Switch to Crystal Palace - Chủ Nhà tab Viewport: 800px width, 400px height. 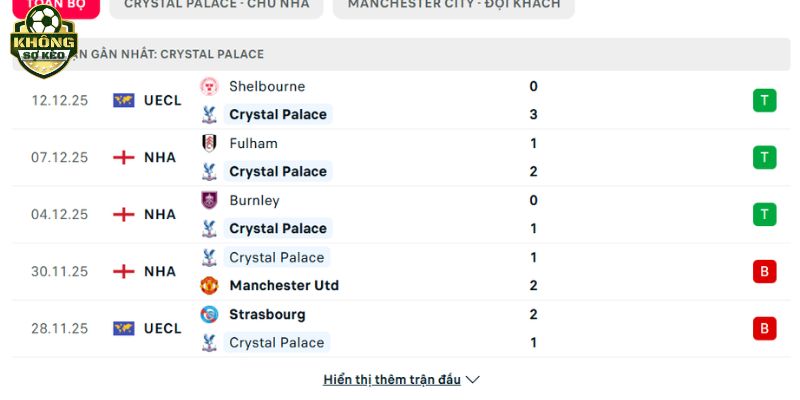[x=217, y=4]
